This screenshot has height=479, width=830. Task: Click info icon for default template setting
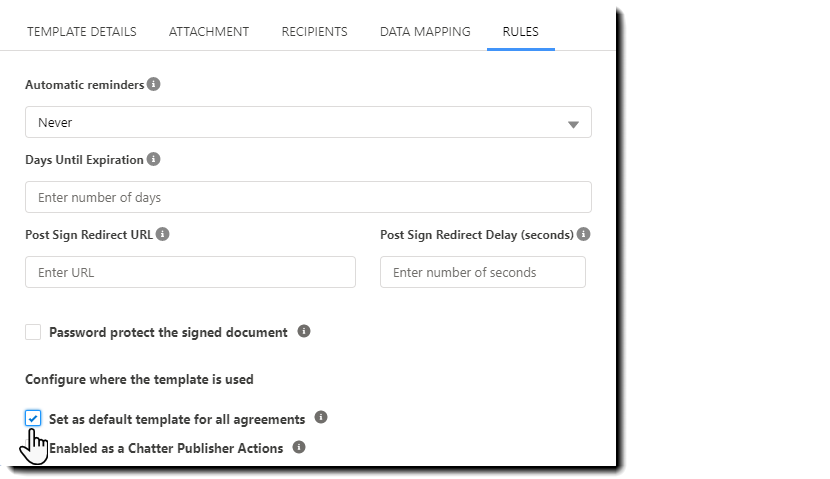(321, 418)
